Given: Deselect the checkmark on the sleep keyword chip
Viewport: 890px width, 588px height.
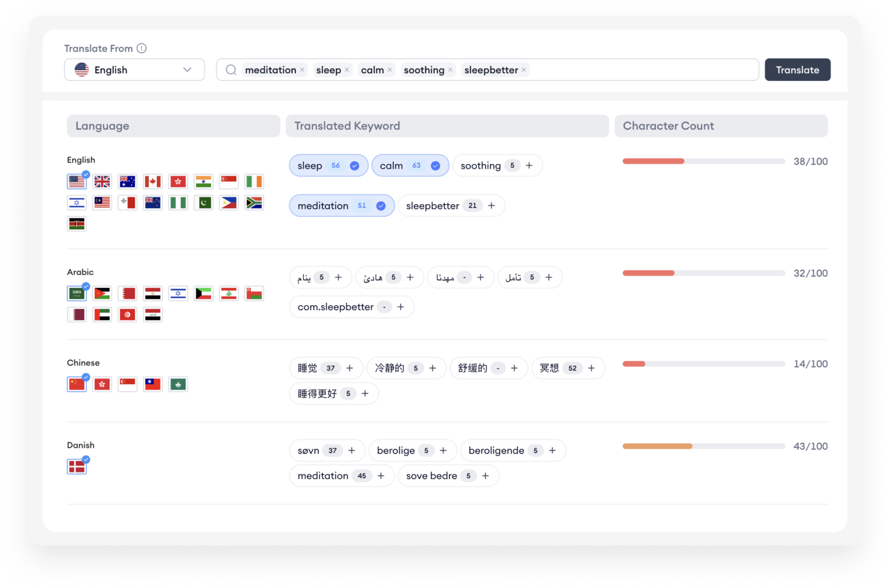Looking at the screenshot, I should click(x=354, y=165).
